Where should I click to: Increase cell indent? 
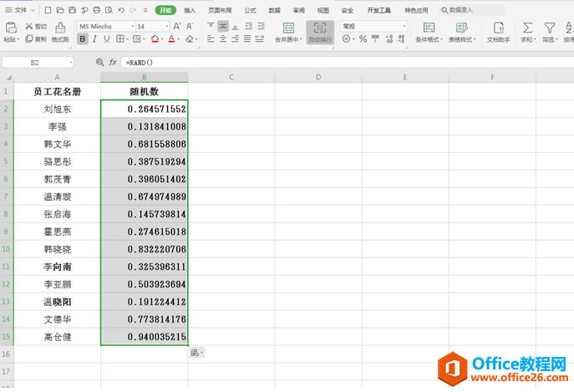[261, 26]
